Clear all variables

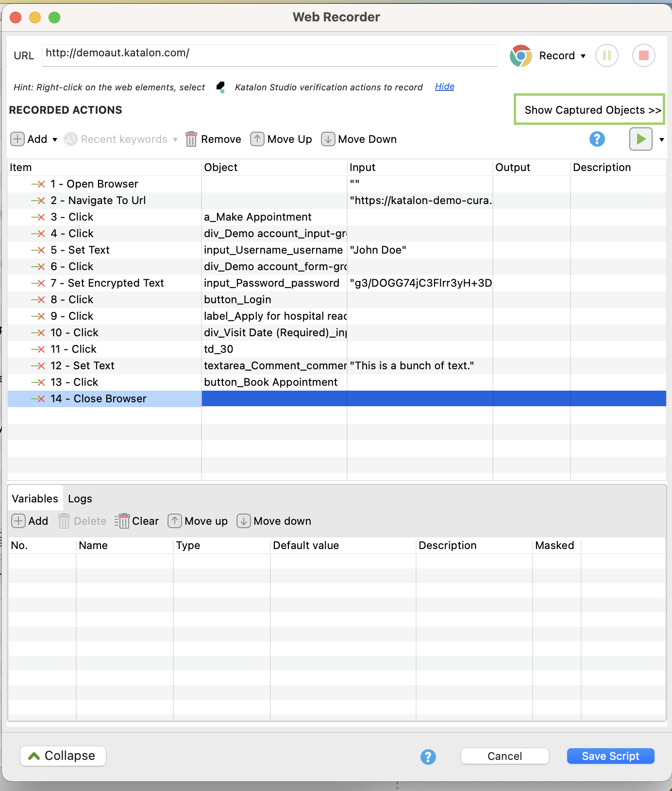coord(137,521)
